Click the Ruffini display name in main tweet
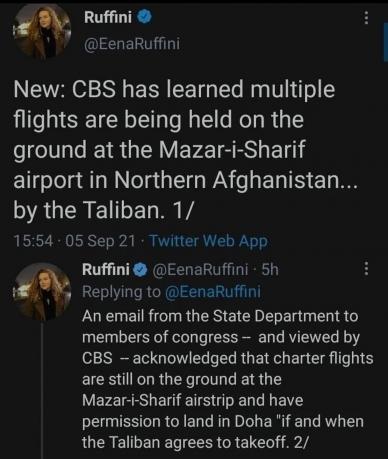Image resolution: width=388 pixels, height=459 pixels. pyautogui.click(x=108, y=17)
